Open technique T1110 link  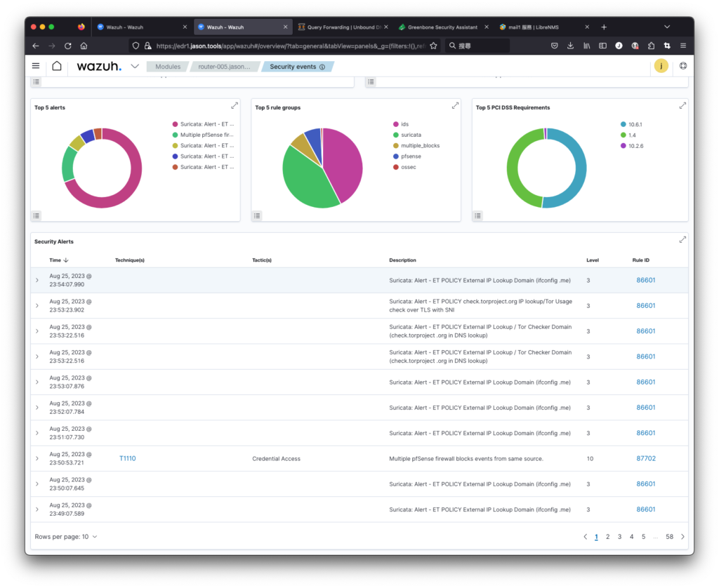coord(128,458)
